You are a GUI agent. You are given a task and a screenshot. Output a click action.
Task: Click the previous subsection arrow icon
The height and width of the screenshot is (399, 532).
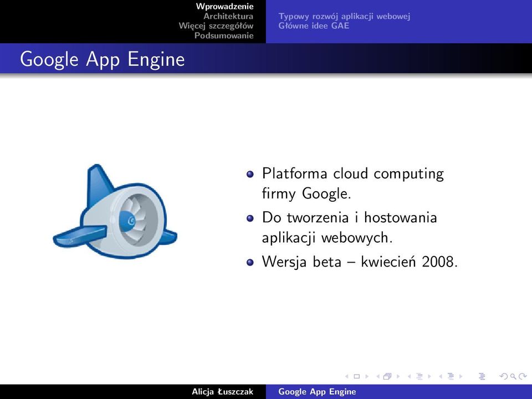(409, 376)
